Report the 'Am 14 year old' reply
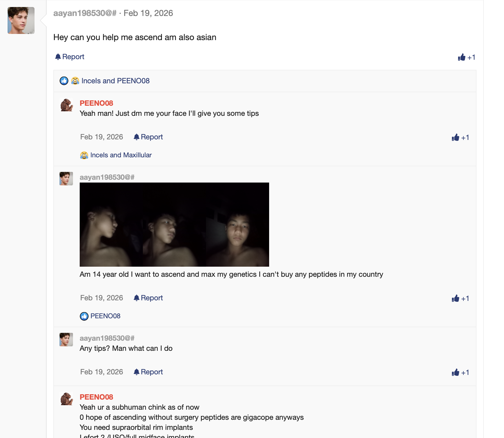This screenshot has height=438, width=504. click(148, 298)
